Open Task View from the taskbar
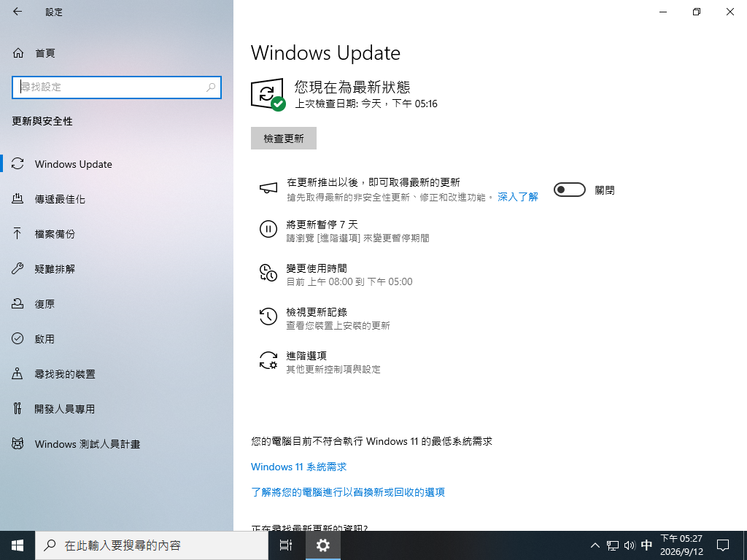The image size is (747, 560). [x=286, y=545]
